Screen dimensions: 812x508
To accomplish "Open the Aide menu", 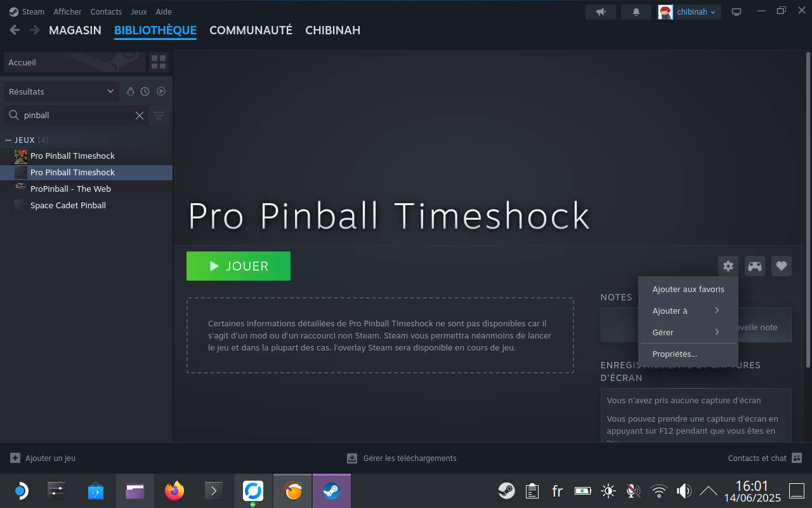I will (164, 11).
